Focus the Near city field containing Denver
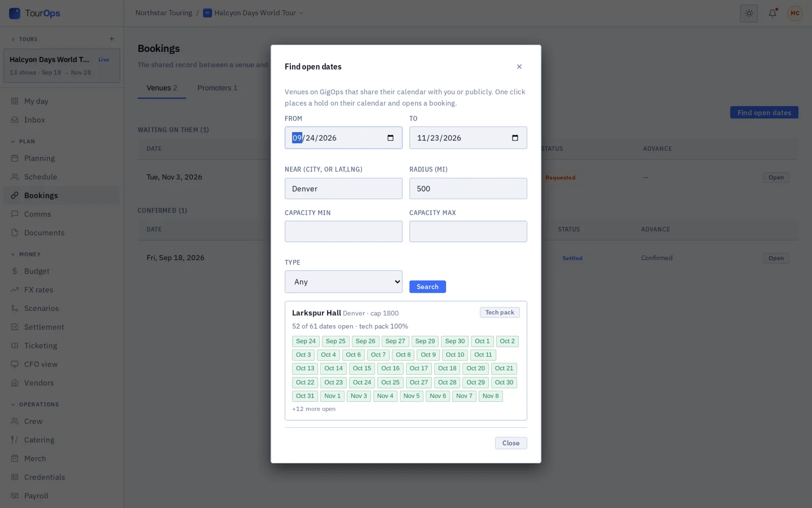Viewport: 812px width, 508px height. point(344,188)
